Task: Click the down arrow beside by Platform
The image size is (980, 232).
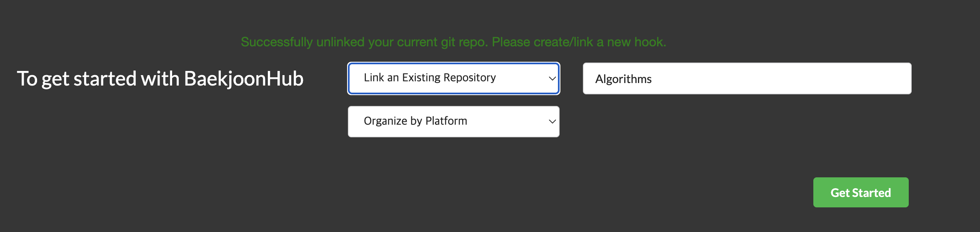Action: 552,121
